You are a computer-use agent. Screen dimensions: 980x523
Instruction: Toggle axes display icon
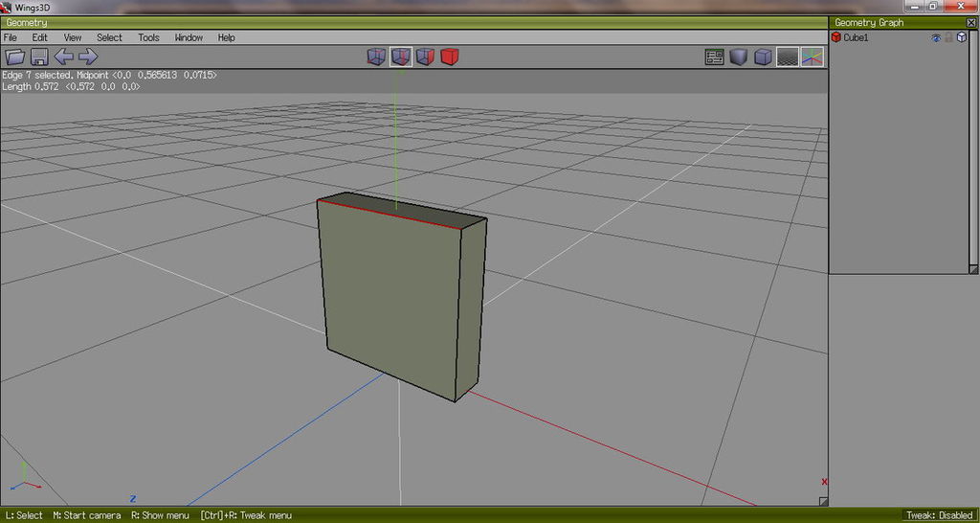pyautogui.click(x=813, y=57)
